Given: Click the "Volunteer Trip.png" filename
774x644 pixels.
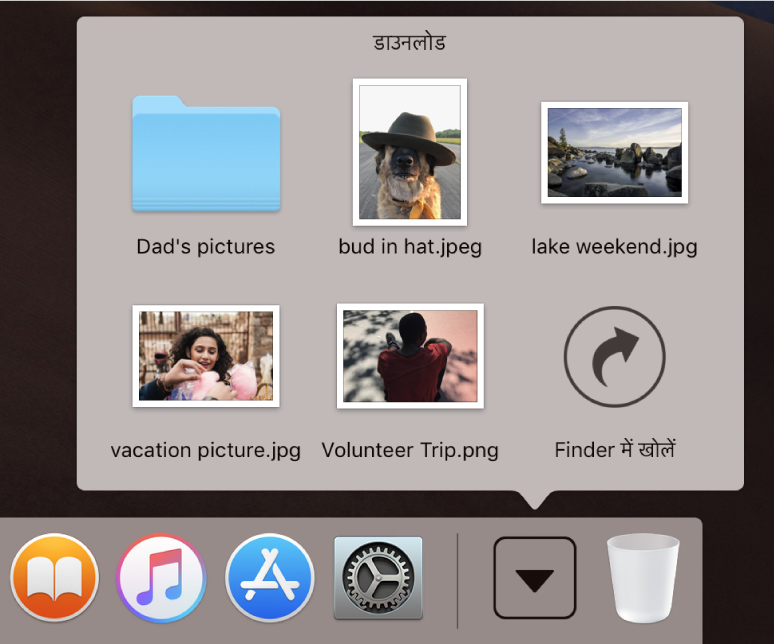Looking at the screenshot, I should coord(410,451).
